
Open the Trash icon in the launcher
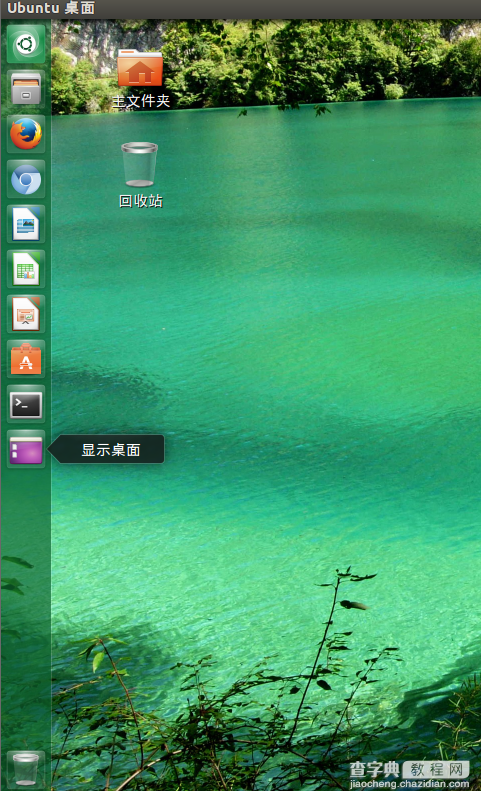(26, 769)
